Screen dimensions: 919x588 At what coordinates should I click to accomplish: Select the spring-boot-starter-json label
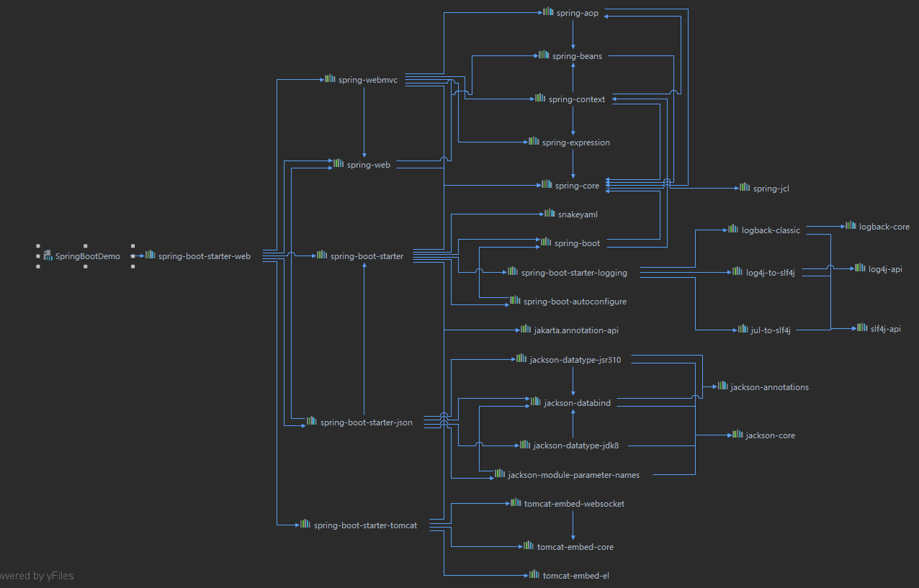tap(367, 422)
